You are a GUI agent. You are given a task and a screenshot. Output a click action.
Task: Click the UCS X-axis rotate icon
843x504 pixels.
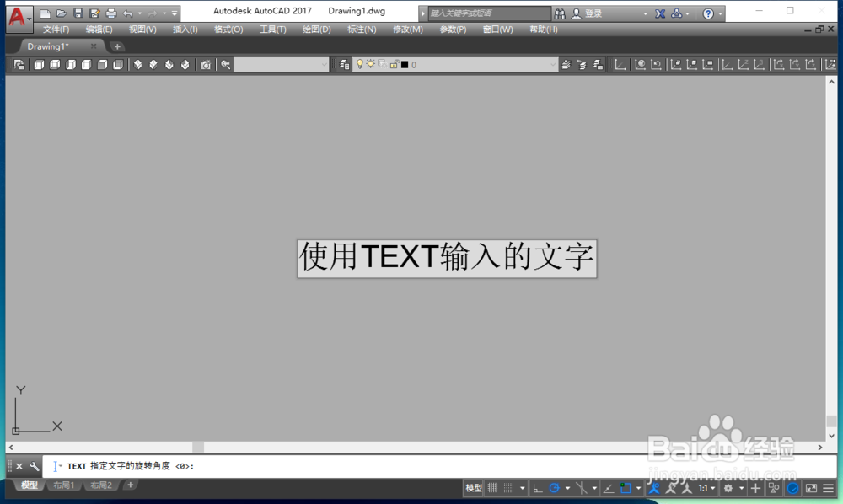coord(779,65)
